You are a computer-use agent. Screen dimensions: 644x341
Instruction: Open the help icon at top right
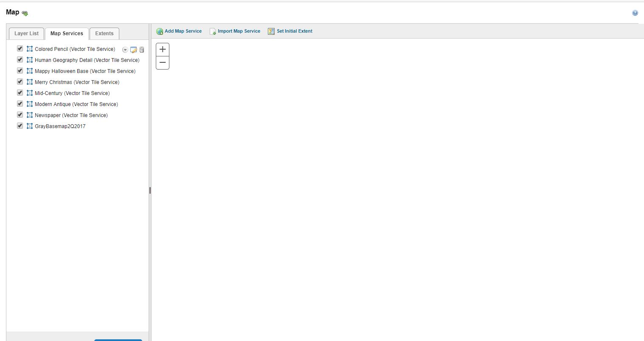pos(635,13)
